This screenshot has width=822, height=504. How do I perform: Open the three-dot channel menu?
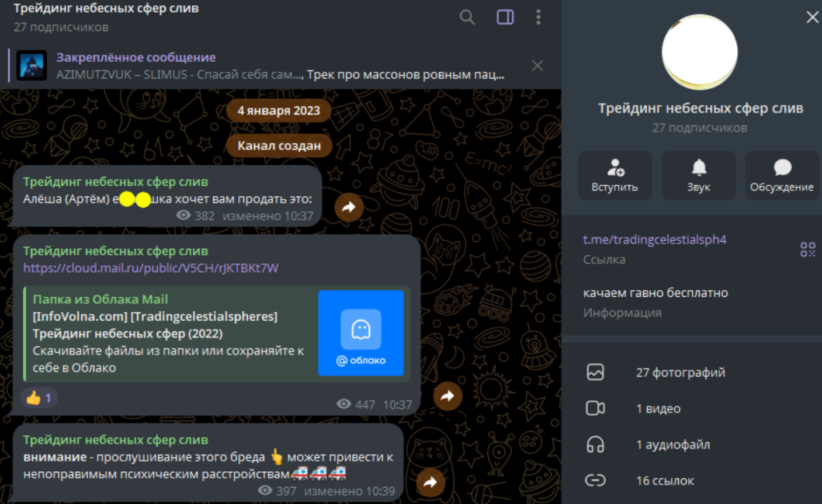pos(538,18)
